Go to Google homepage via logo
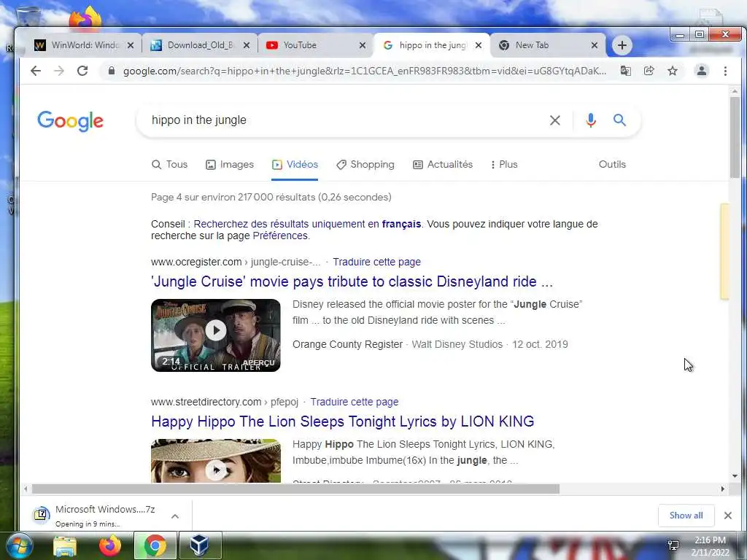 pos(71,121)
